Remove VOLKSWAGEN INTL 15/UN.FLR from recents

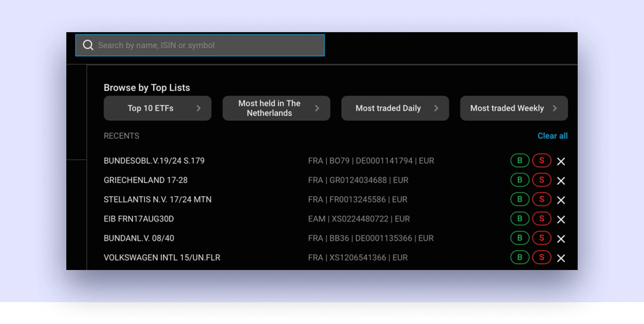(561, 258)
